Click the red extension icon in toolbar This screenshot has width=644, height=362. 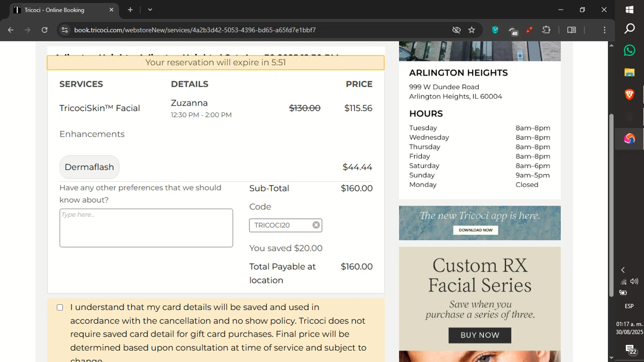529,30
